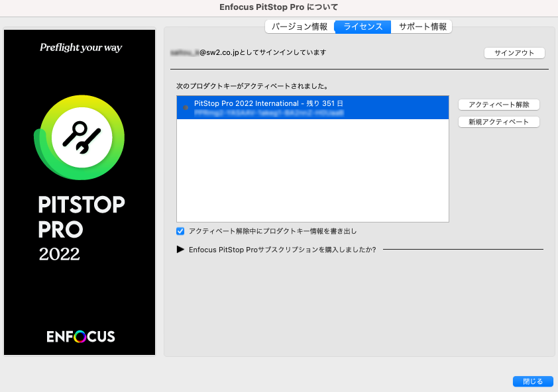This screenshot has width=558, height=392.
Task: Click the blurred product key text
Action: click(x=269, y=113)
